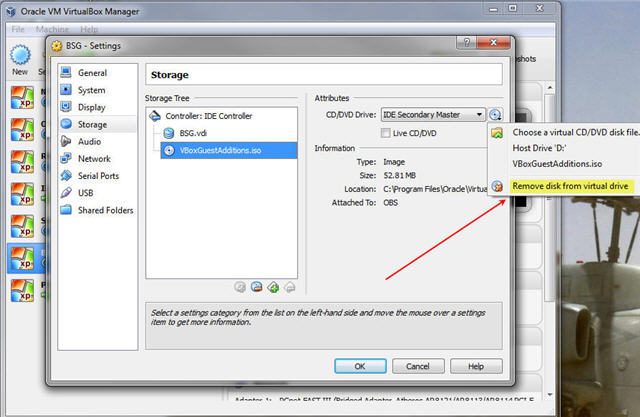Open the File menu in VirtualBox Manager

18,29
